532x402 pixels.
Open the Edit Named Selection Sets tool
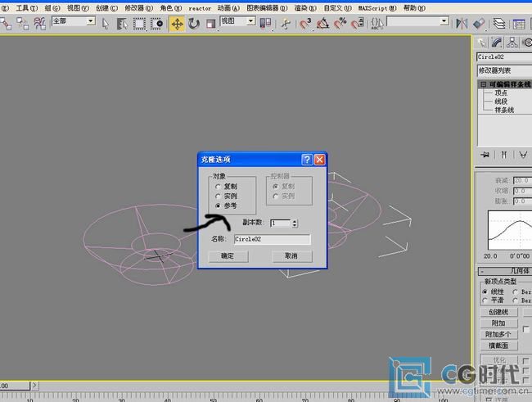(x=376, y=24)
